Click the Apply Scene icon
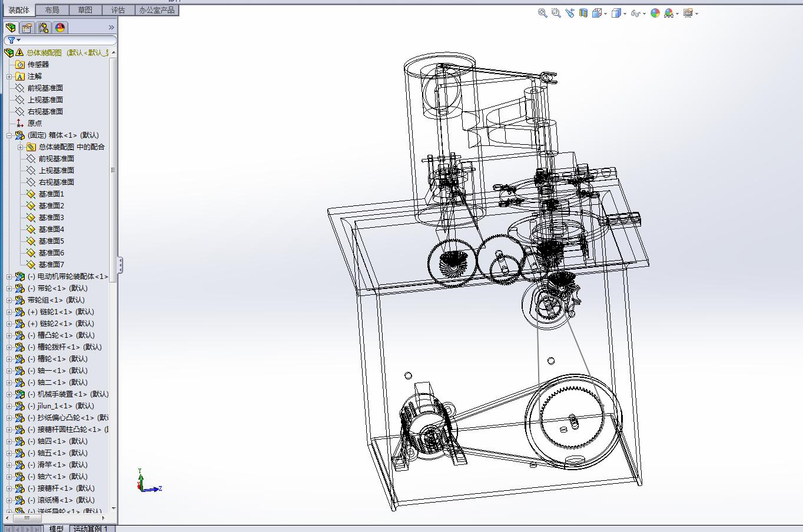Screen dimensions: 803x532 pyautogui.click(x=668, y=13)
